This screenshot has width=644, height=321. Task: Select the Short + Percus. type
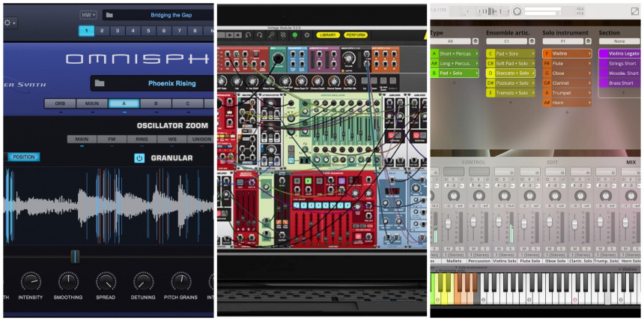455,53
